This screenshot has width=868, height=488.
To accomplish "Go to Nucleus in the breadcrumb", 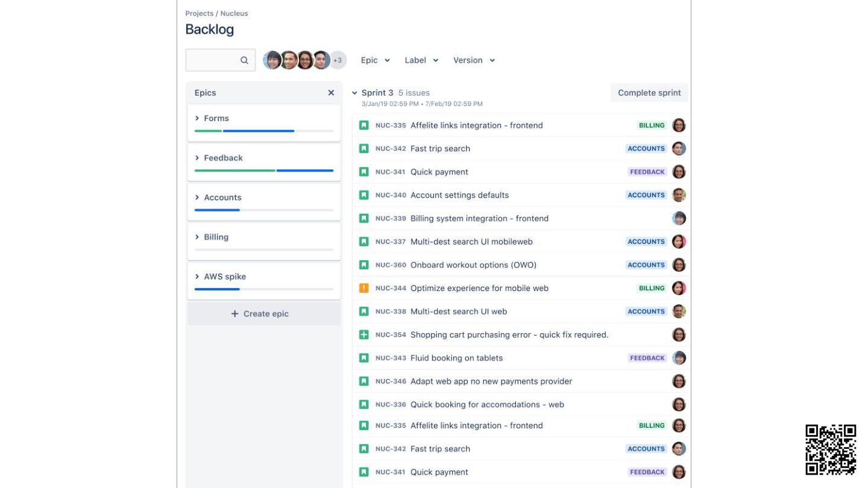I will (x=234, y=13).
